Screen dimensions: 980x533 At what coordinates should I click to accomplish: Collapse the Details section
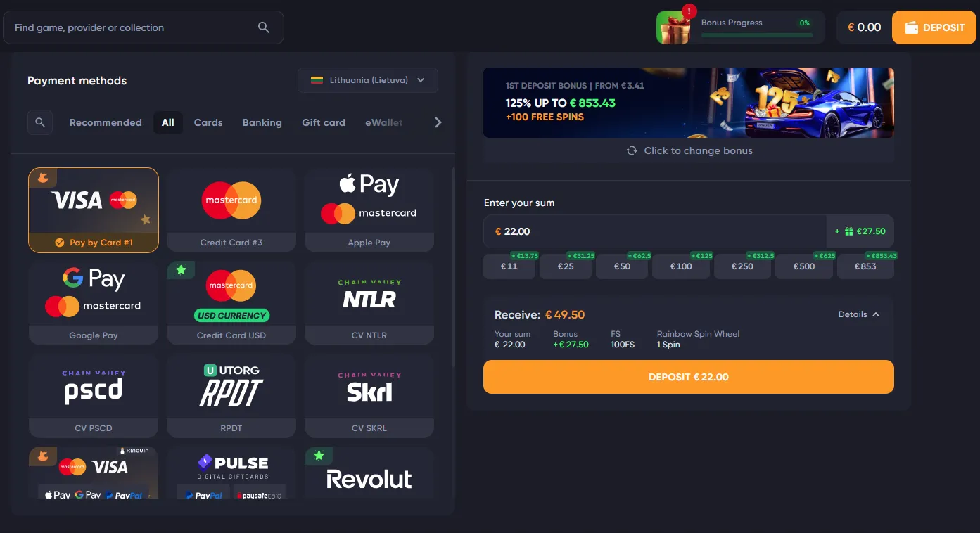(859, 314)
